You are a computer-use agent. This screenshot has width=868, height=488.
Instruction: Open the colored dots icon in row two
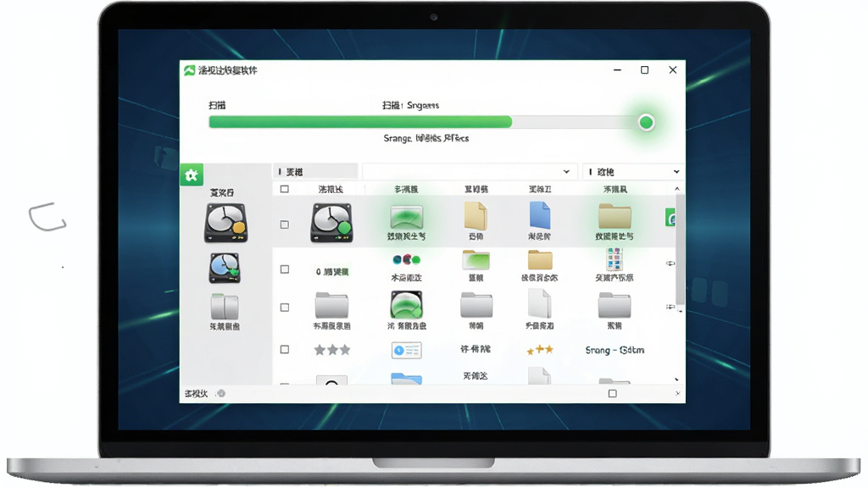[406, 259]
